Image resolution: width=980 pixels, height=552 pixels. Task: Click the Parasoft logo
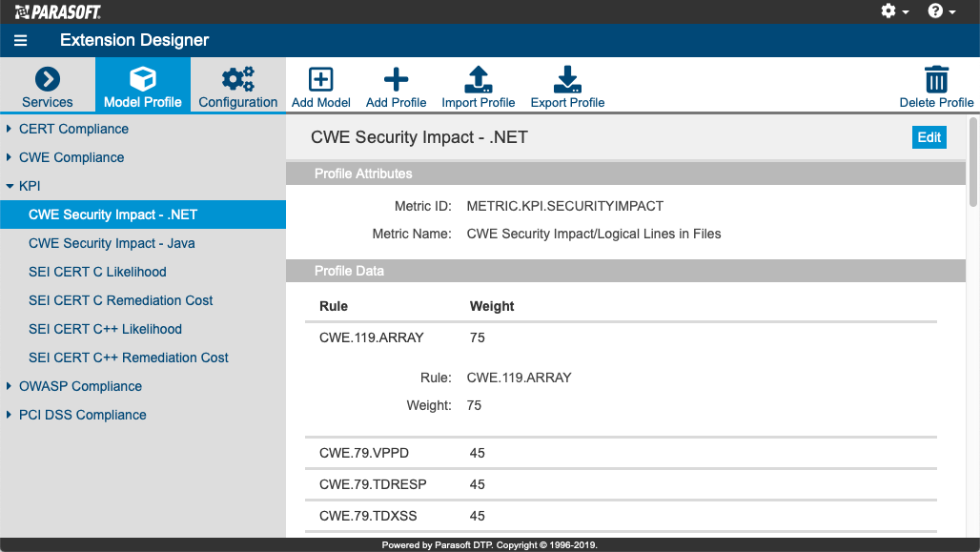click(x=57, y=11)
